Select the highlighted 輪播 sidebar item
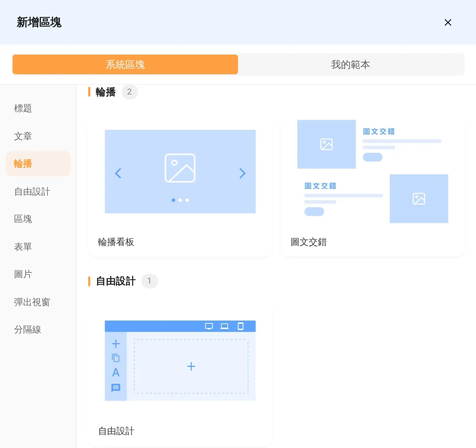The height and width of the screenshot is (448, 476). coord(38,164)
